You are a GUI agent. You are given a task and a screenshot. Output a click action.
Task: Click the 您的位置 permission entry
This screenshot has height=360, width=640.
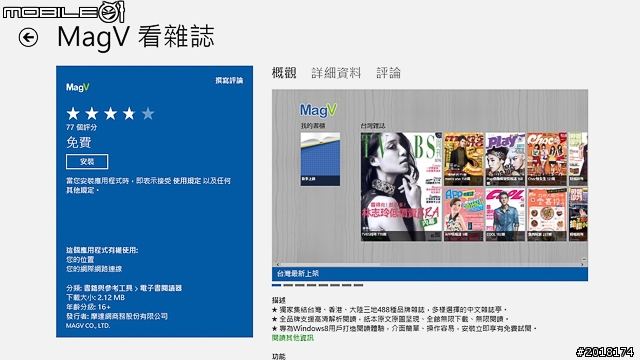click(80, 260)
